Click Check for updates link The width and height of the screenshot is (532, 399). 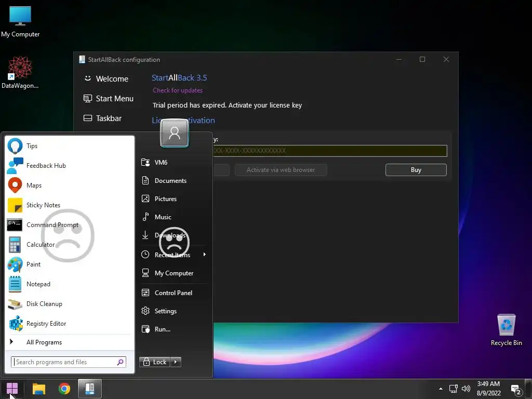[x=178, y=90]
